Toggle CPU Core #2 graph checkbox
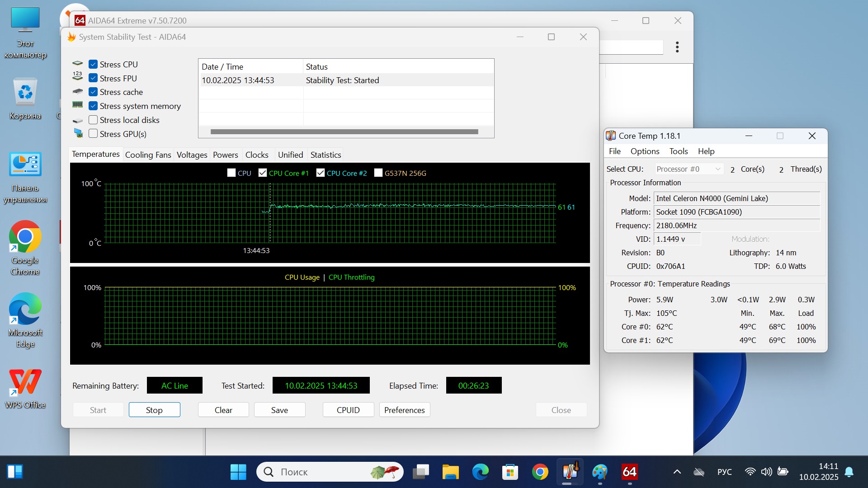 (x=321, y=173)
